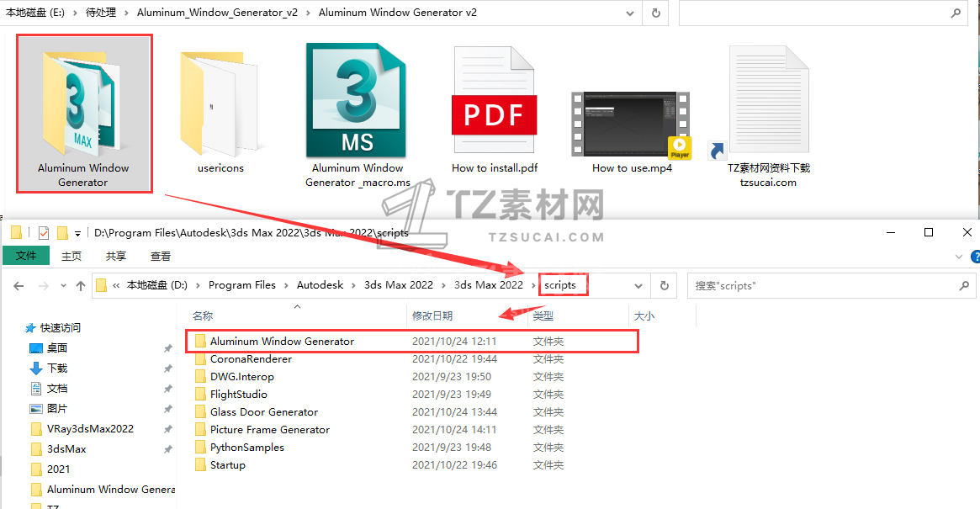Click Aluminum_Window_Generator_v2 breadcrumb segment

218,13
